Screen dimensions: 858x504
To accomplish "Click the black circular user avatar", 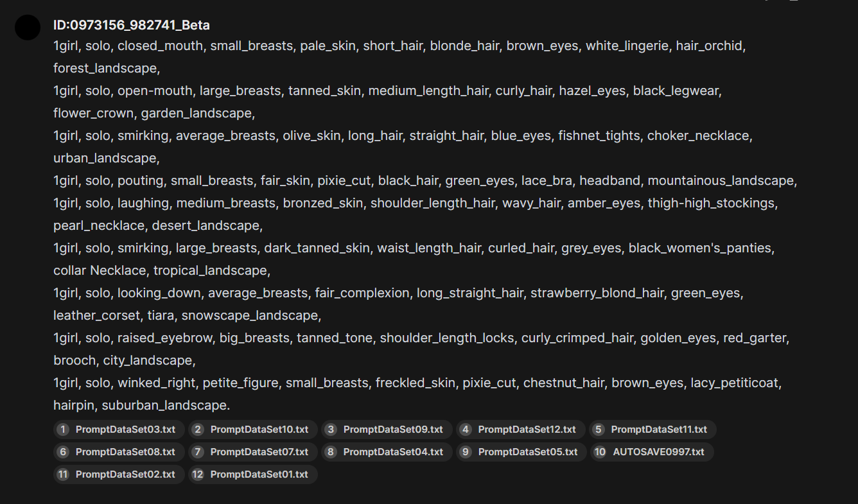I will [x=28, y=27].
